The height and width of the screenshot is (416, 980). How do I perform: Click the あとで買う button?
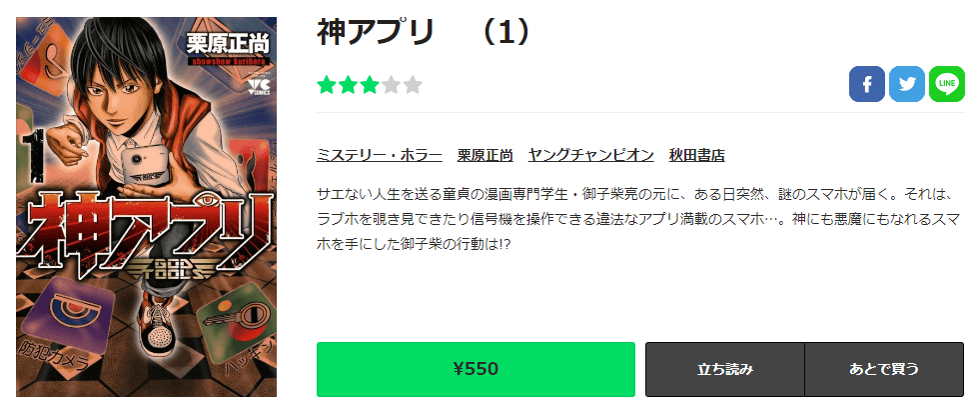tap(884, 369)
